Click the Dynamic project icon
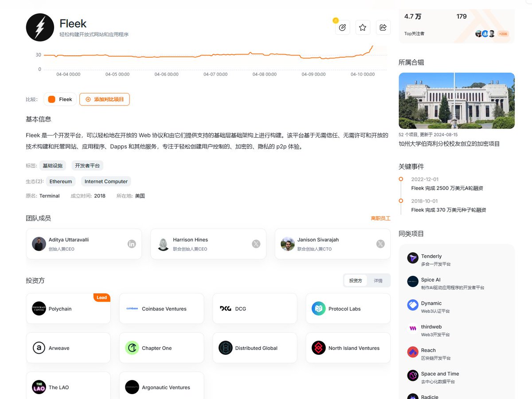Image resolution: width=532 pixels, height=399 pixels. (x=413, y=305)
